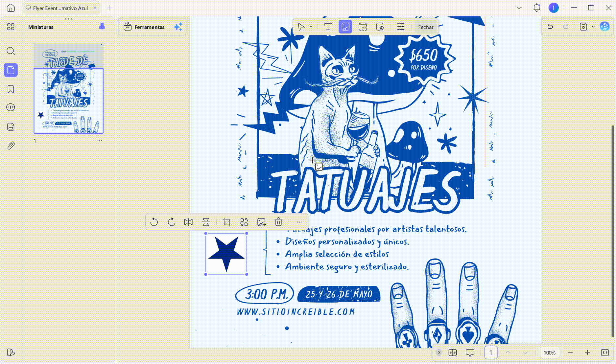Image resolution: width=616 pixels, height=364 pixels.
Task: Toggle the pin on Miniaturas panel
Action: [102, 27]
